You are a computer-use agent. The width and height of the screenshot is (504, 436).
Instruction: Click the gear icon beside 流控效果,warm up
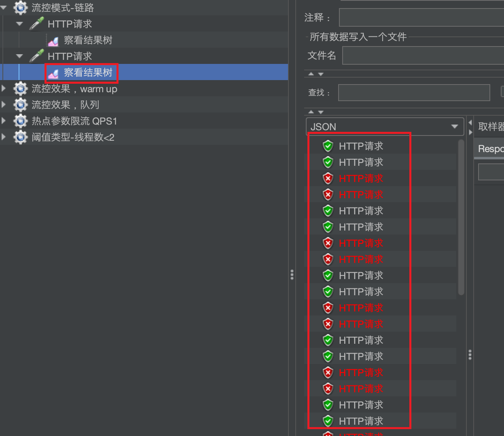coord(20,89)
